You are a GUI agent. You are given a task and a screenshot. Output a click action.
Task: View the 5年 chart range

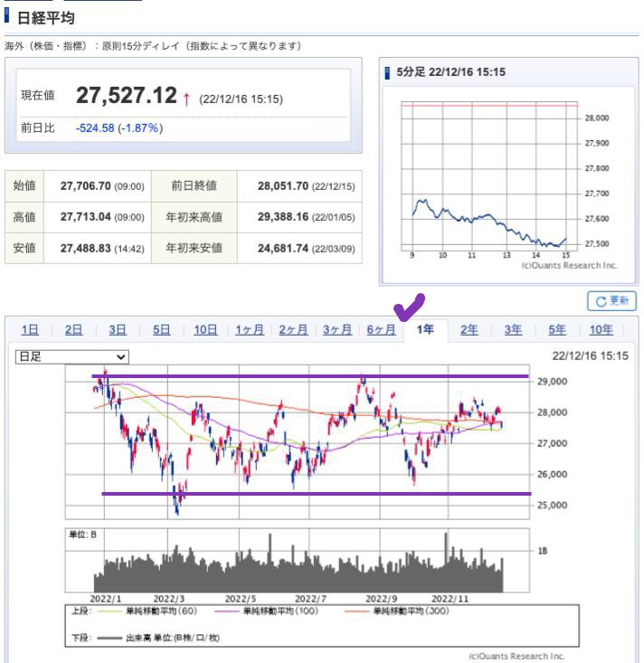557,329
